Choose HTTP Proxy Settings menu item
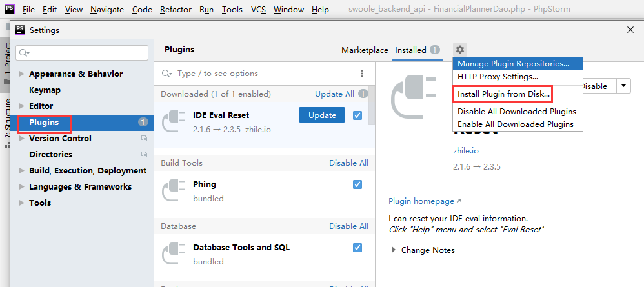Screen dimensions: 644x287 click(518, 76)
